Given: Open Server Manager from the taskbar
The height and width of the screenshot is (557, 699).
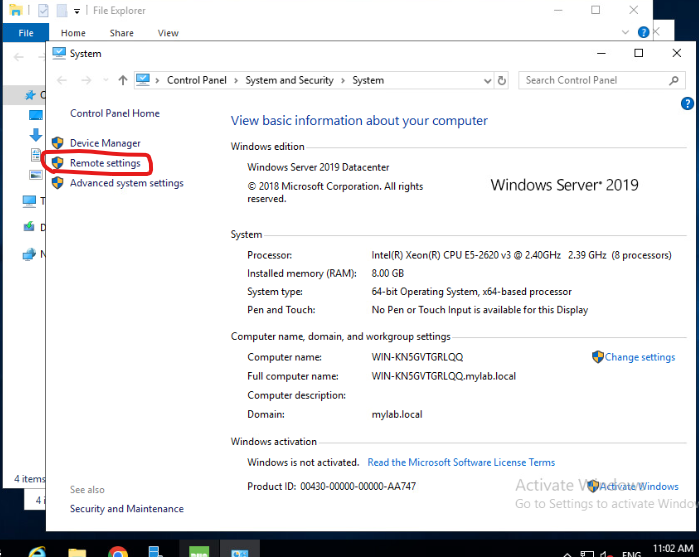Looking at the screenshot, I should click(x=156, y=551).
